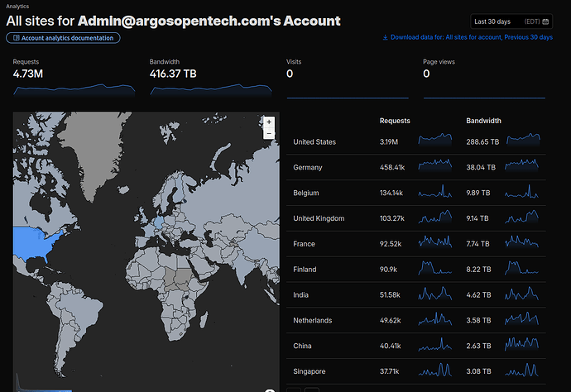Screen dimensions: 571x392
Task: Click Greenland on the world map
Action: coord(95,151)
